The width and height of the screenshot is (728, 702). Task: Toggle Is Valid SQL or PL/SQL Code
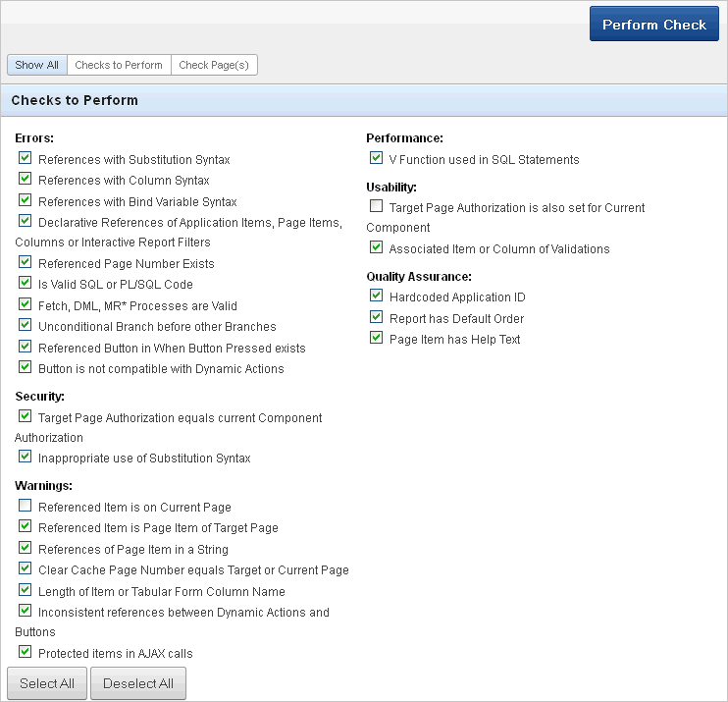coord(26,283)
